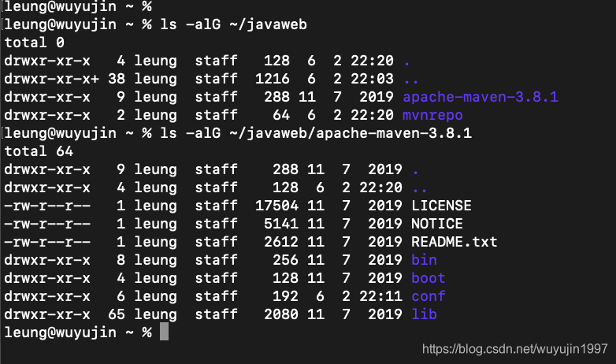Click the lib directory size 2080

(281, 314)
